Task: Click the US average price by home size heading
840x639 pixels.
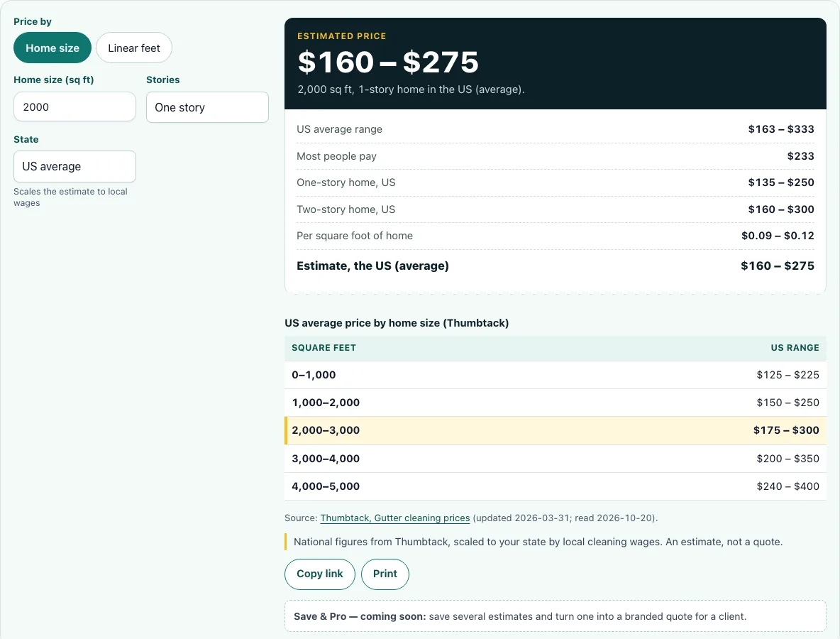Action: [397, 323]
